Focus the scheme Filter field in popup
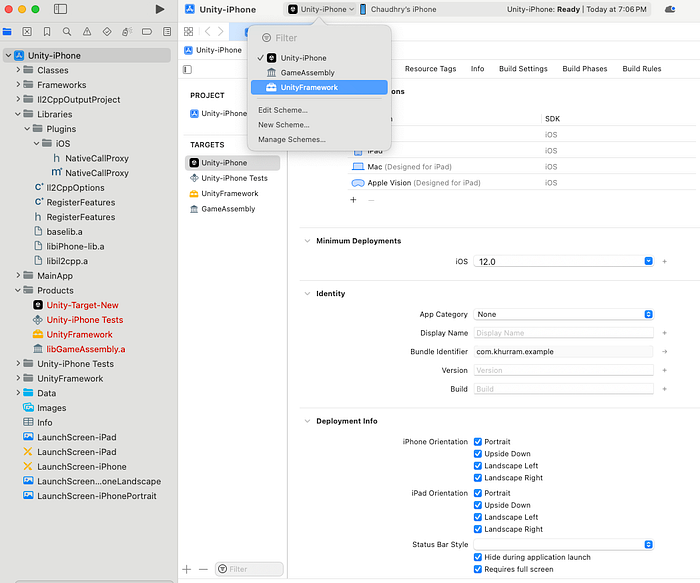Image resolution: width=700 pixels, height=583 pixels. pyautogui.click(x=319, y=38)
